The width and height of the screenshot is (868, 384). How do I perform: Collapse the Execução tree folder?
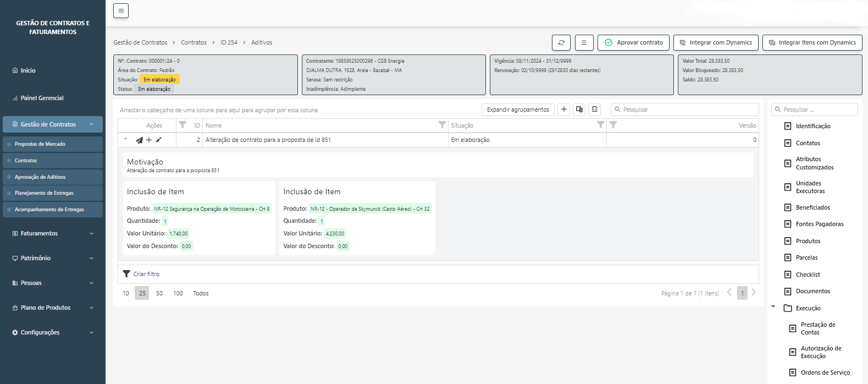773,307
